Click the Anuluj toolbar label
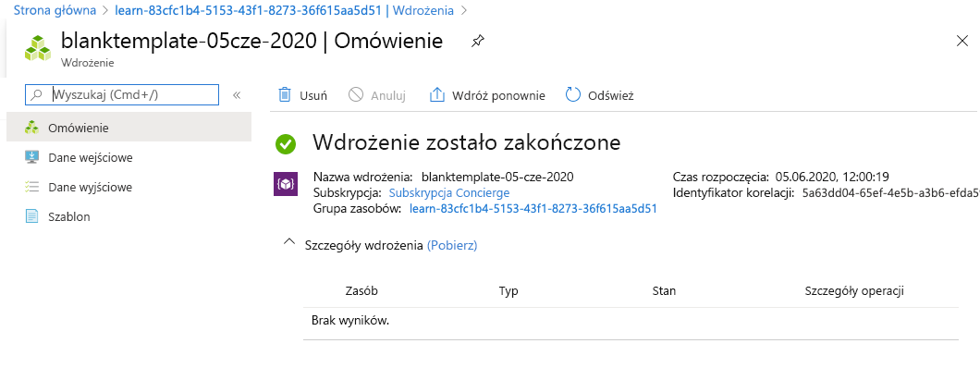Screen dimensions: 980x368 [x=388, y=95]
